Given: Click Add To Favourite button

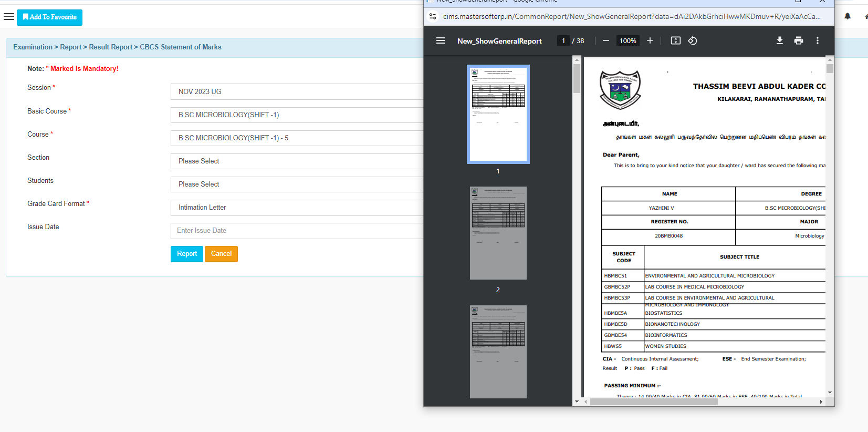Looking at the screenshot, I should coord(49,17).
